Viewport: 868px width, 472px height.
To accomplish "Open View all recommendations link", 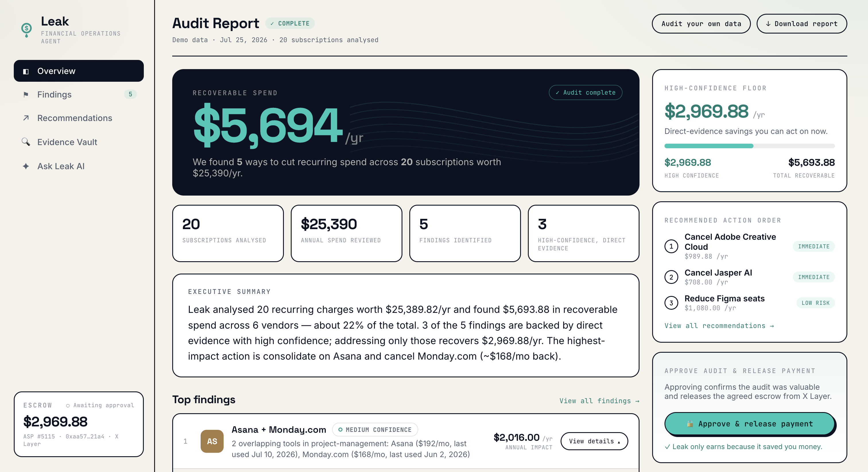I will click(x=719, y=325).
